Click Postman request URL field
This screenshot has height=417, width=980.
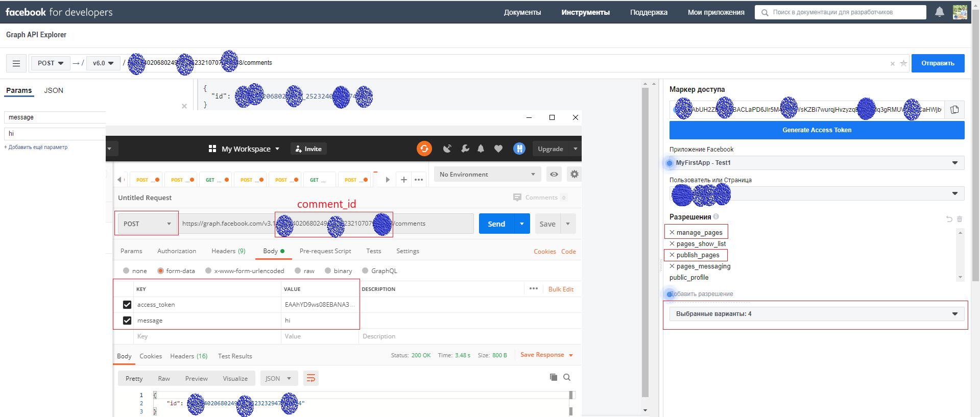(326, 224)
